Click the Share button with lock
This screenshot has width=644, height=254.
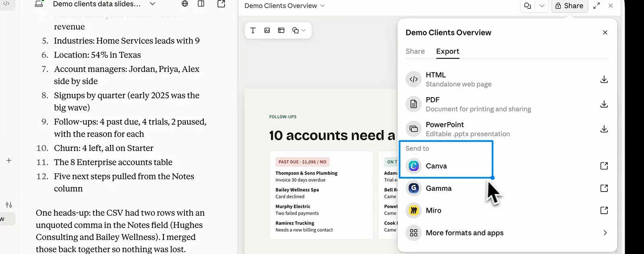[x=569, y=6]
